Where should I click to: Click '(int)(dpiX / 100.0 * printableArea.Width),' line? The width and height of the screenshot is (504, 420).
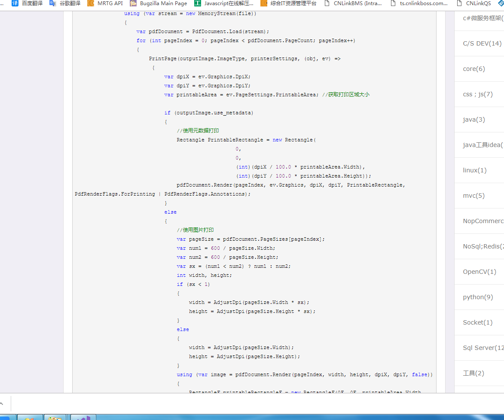point(300,167)
